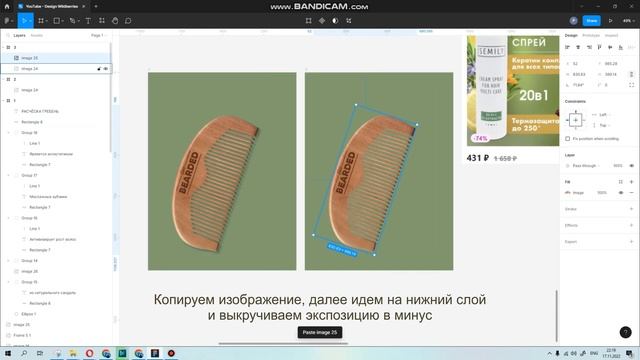Switch to Inspect tab

coord(611,36)
